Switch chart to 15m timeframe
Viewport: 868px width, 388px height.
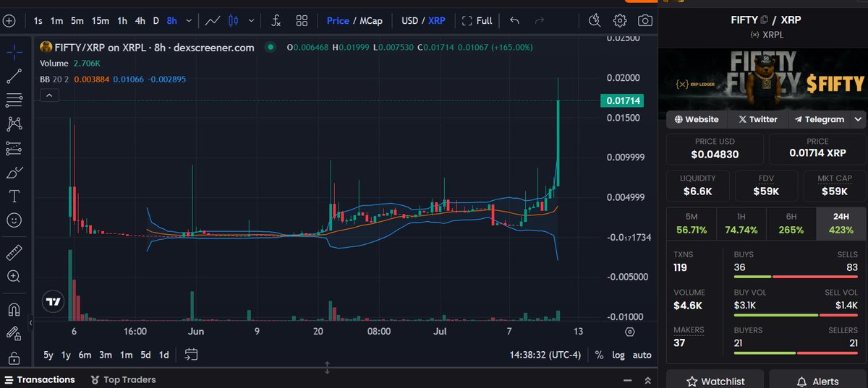[101, 21]
